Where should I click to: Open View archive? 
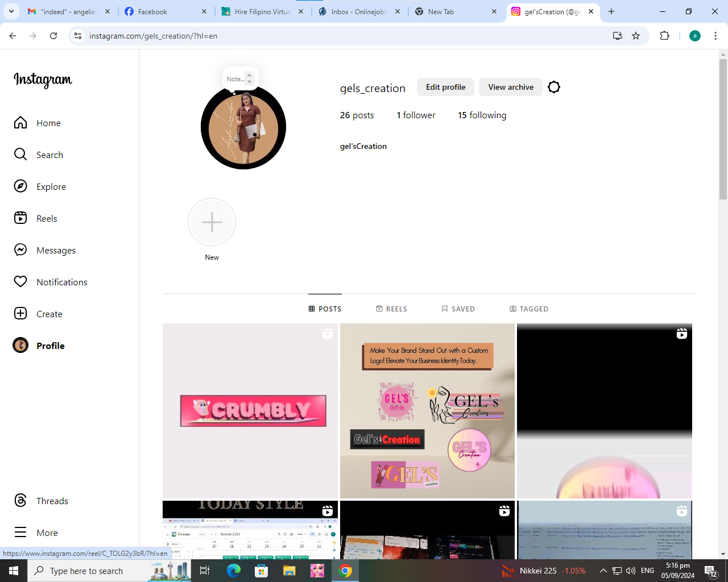coord(510,87)
